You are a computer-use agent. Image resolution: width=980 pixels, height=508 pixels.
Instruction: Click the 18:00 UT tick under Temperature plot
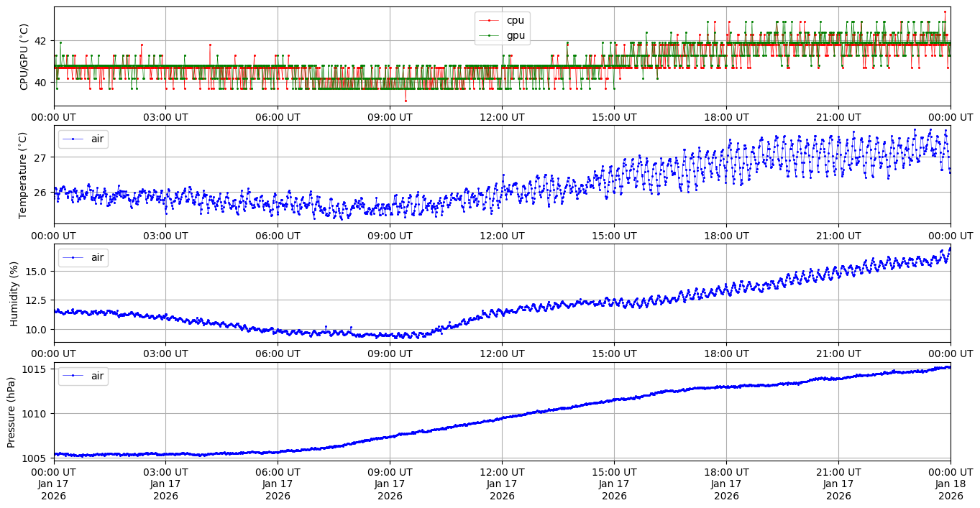point(726,236)
